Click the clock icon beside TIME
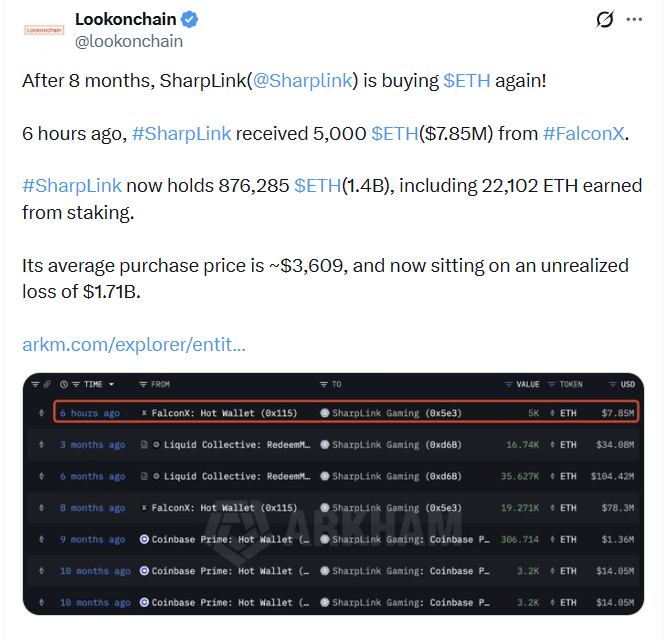The width and height of the screenshot is (666, 640). click(x=64, y=384)
